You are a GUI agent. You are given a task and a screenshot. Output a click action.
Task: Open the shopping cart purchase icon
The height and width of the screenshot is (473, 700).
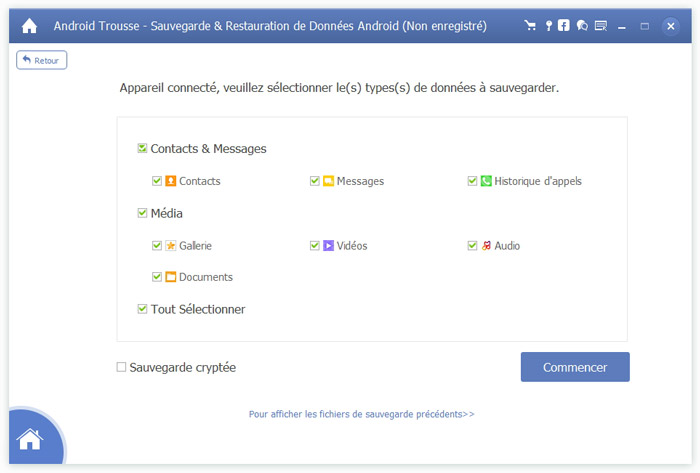(531, 25)
